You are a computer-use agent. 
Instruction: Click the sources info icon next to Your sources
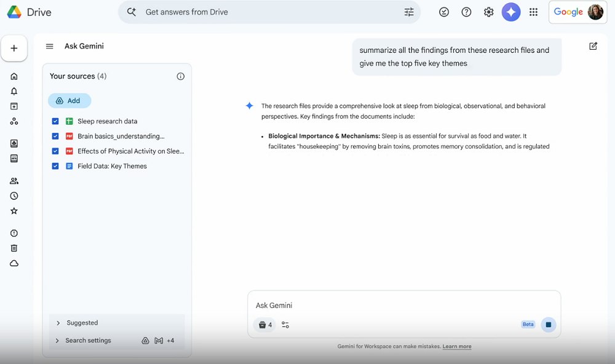(180, 76)
